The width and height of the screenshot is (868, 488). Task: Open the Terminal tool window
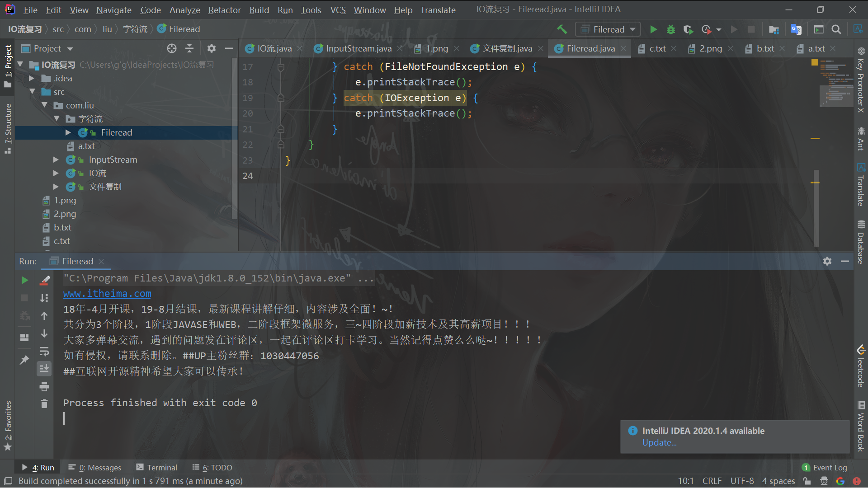point(156,468)
